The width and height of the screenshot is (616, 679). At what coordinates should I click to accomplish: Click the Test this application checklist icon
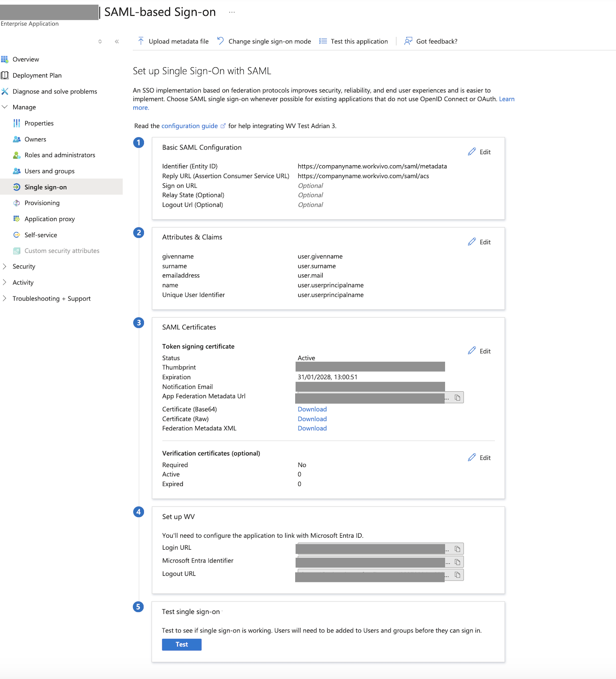pos(323,41)
